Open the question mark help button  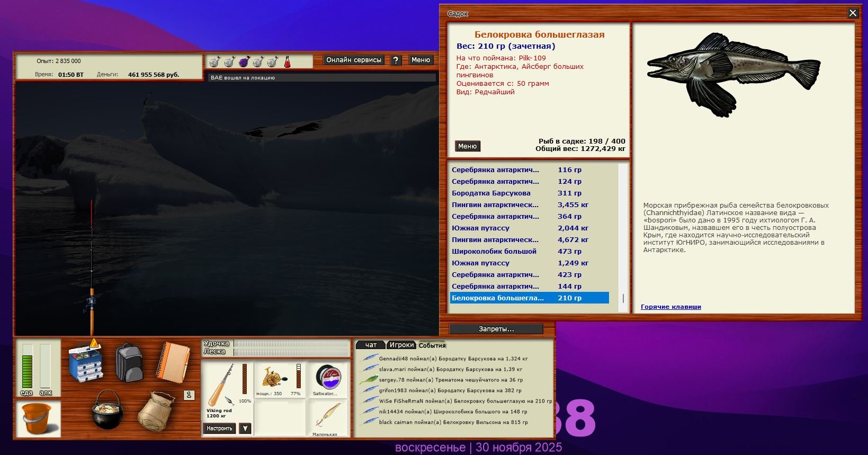[x=396, y=60]
